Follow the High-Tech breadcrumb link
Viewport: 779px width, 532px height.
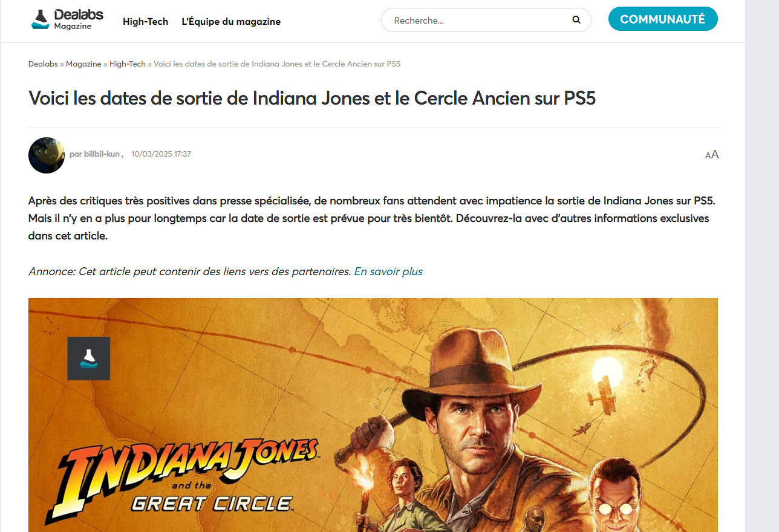(128, 63)
